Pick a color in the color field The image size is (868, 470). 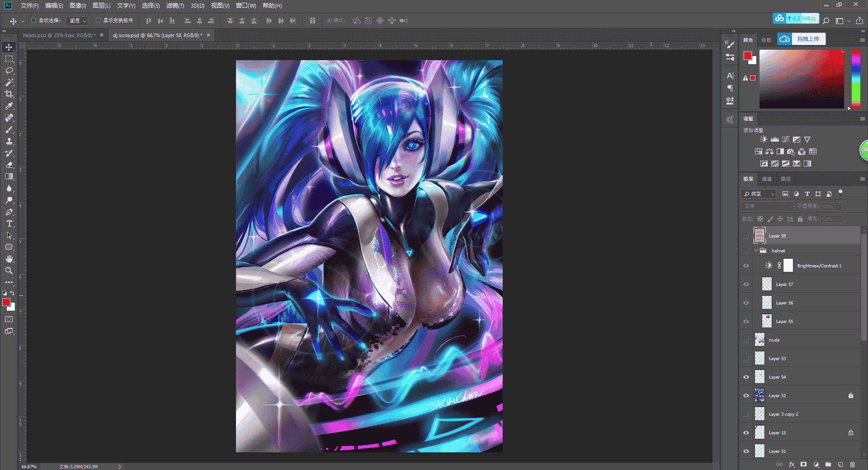click(x=802, y=79)
